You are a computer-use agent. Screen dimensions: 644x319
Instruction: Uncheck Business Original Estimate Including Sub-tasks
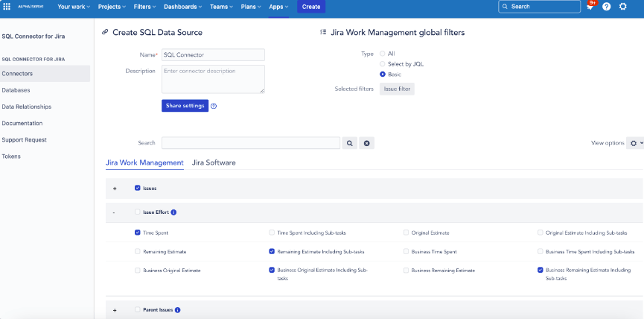click(272, 270)
